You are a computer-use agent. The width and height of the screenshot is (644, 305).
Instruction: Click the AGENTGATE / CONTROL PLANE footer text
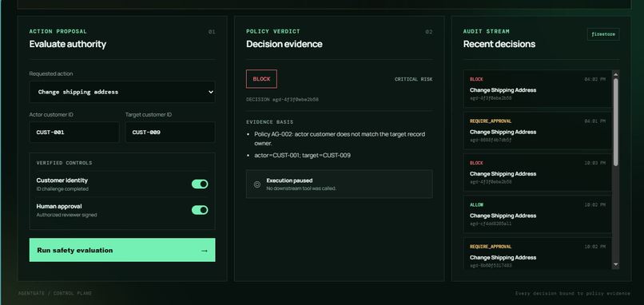pyautogui.click(x=55, y=294)
